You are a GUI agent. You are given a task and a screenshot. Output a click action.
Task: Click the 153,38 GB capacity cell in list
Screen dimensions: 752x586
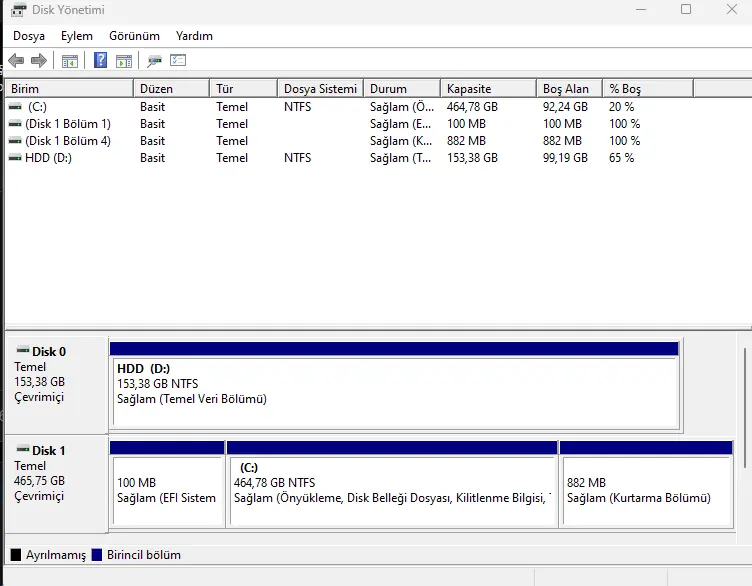pos(472,158)
